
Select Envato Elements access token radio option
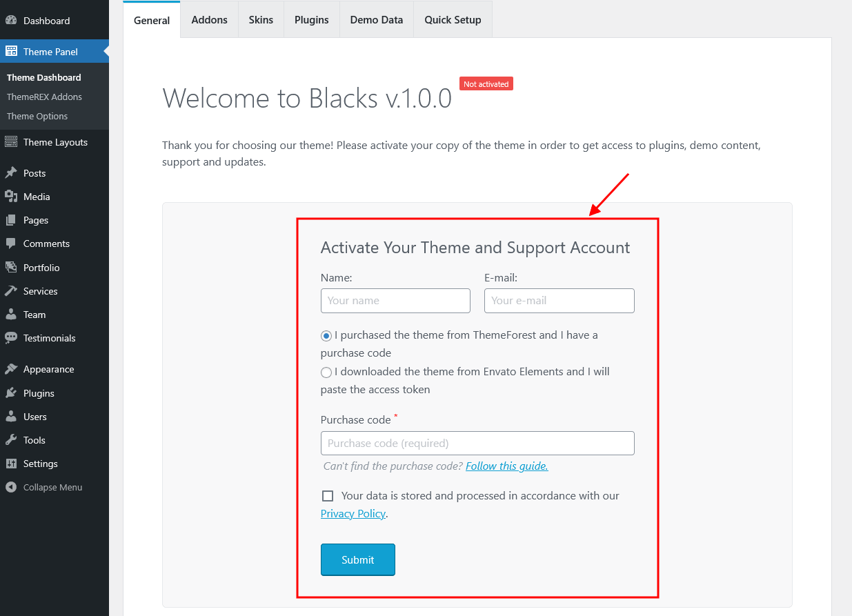coord(326,372)
